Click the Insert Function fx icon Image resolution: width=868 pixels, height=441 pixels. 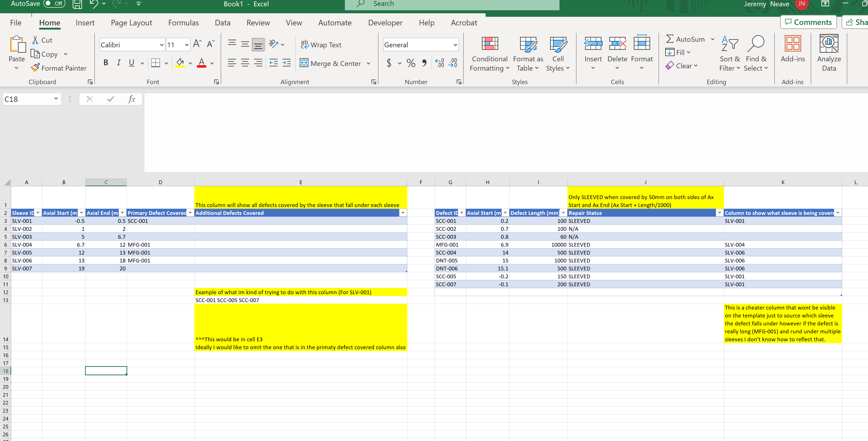(x=131, y=99)
